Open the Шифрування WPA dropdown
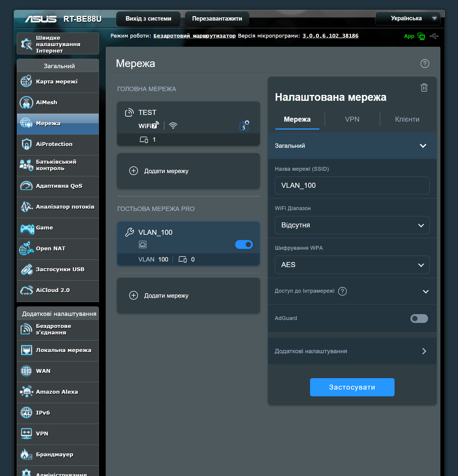 352,265
